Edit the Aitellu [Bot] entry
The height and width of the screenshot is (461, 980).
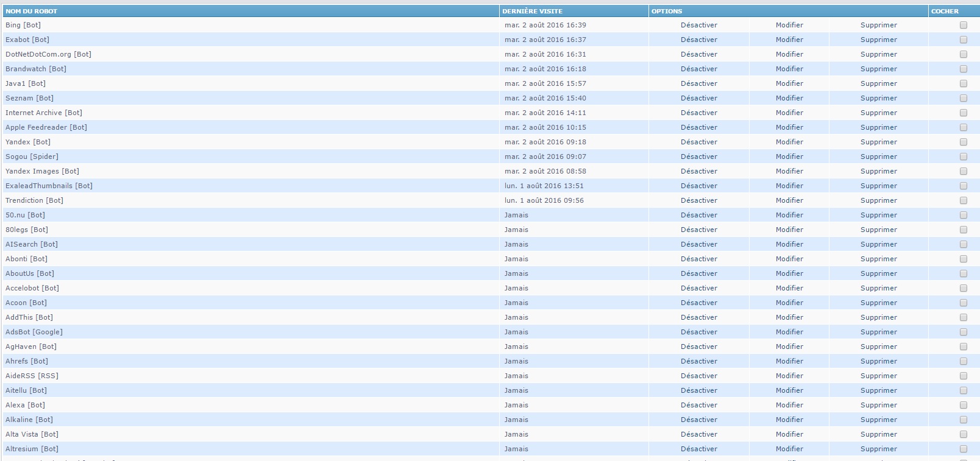pyautogui.click(x=789, y=390)
